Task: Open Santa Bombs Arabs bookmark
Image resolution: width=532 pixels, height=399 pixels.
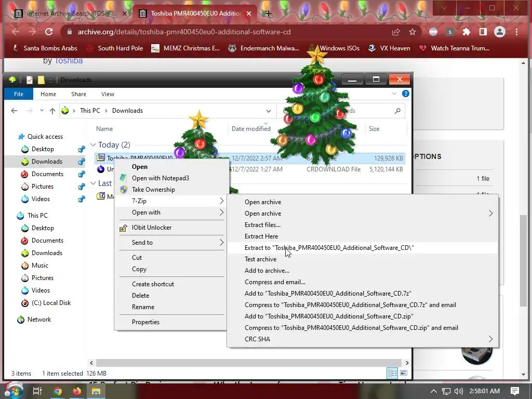Action: 45,48
